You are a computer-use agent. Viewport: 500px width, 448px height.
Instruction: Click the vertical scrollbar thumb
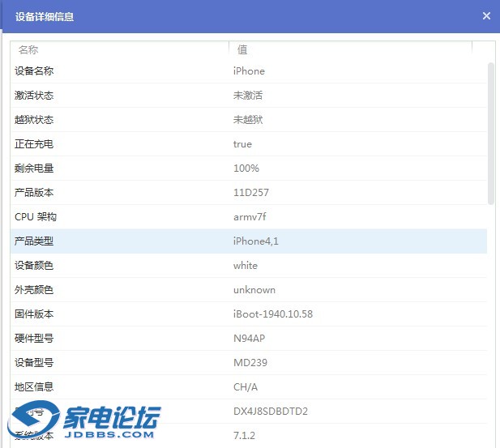coord(491,134)
